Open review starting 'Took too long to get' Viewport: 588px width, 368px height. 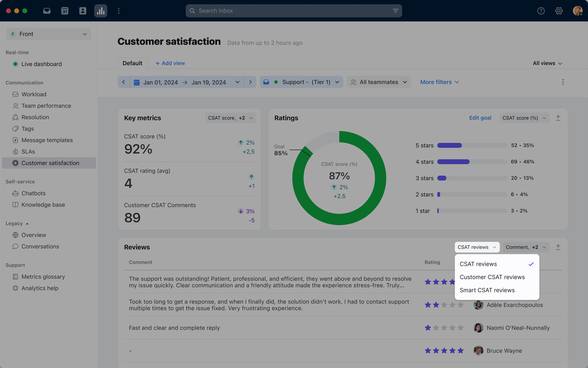click(269, 305)
